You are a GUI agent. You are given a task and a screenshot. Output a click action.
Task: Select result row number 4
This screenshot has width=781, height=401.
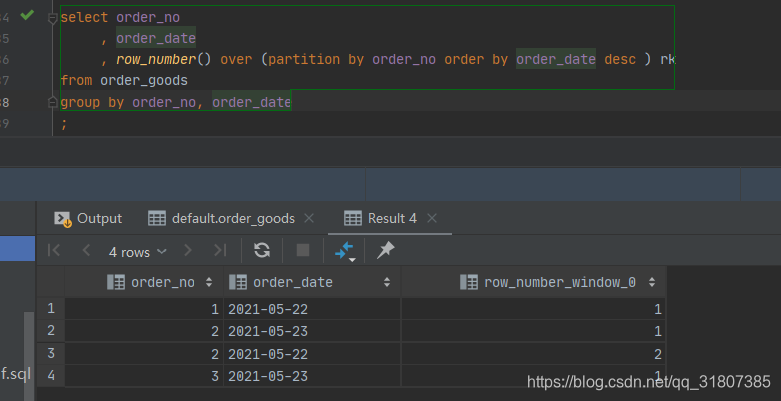(51, 375)
